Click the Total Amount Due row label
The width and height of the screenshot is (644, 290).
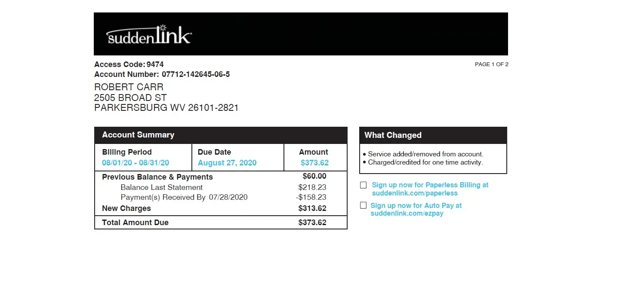coord(135,223)
